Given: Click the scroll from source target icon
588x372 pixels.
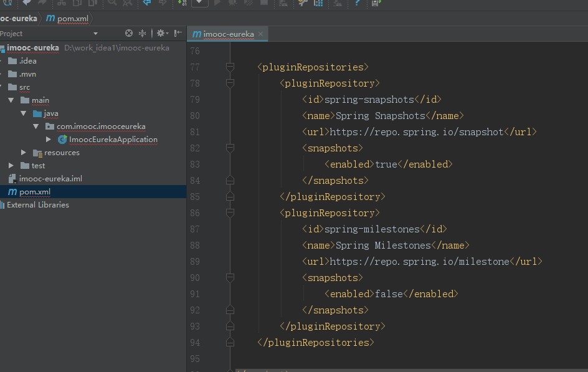Looking at the screenshot, I should point(129,34).
